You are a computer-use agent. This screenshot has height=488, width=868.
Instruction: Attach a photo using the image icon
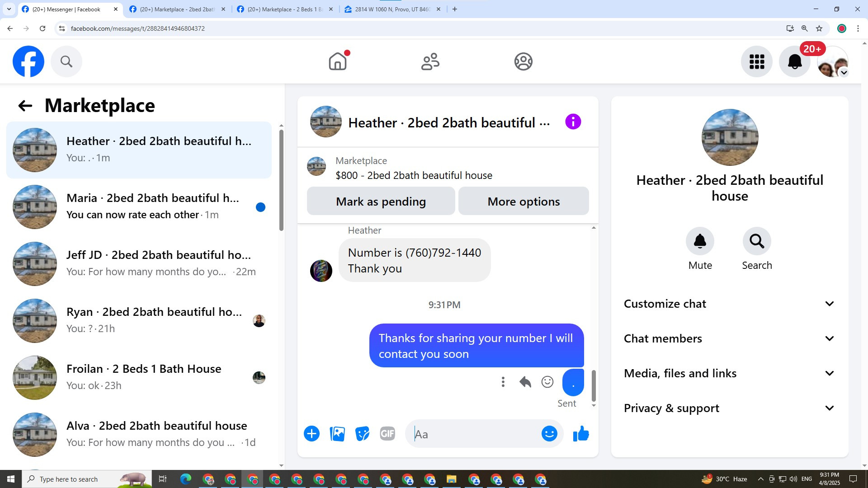(337, 434)
